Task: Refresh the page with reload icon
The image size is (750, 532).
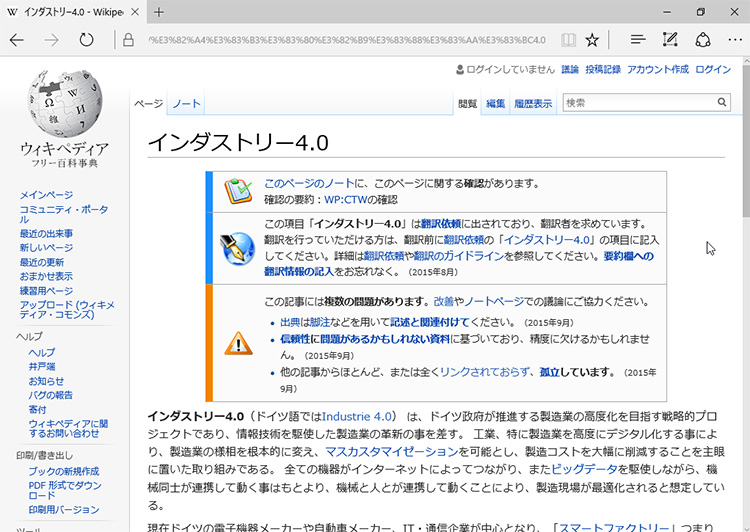Action: (x=87, y=40)
